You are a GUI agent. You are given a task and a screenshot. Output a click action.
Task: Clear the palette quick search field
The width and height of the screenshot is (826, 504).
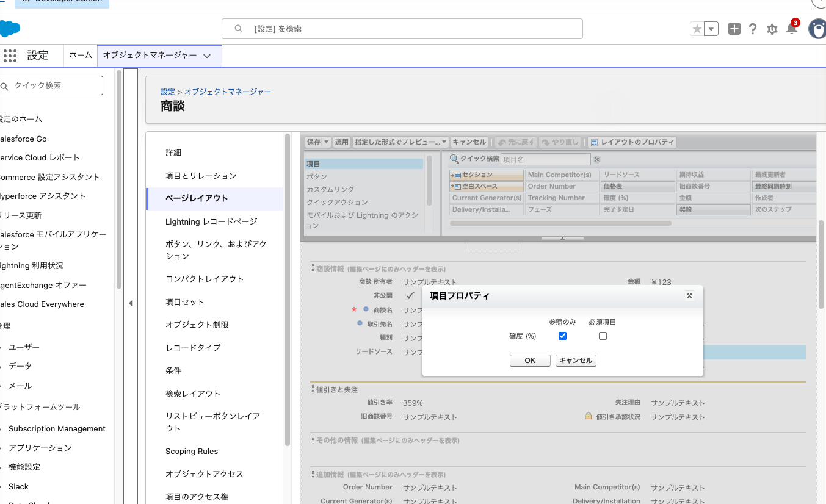click(x=597, y=159)
